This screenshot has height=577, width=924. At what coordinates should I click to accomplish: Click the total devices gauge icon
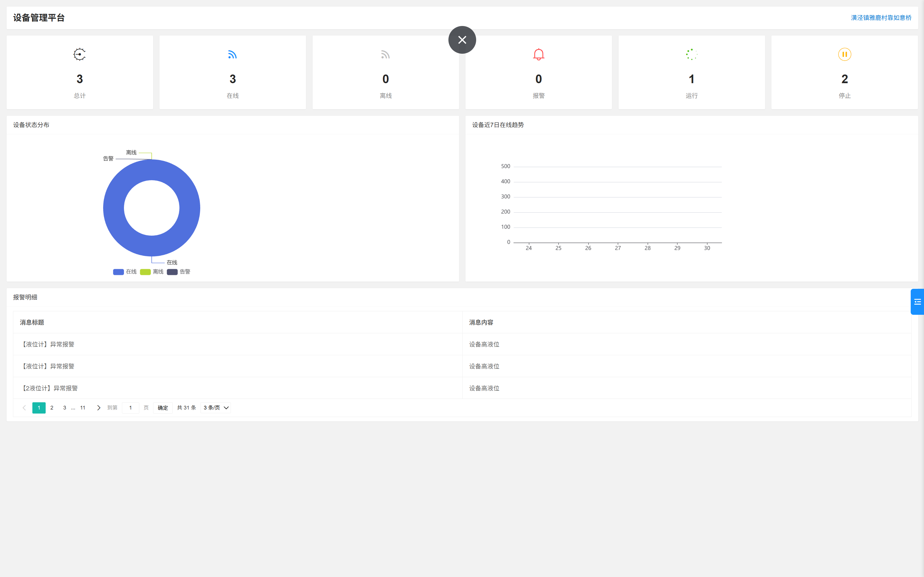click(79, 55)
